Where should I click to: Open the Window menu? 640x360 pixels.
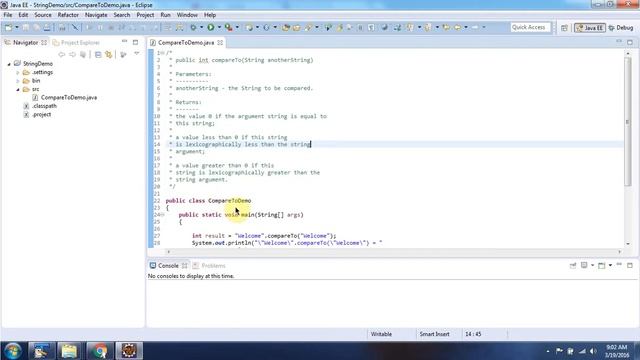[187, 15]
